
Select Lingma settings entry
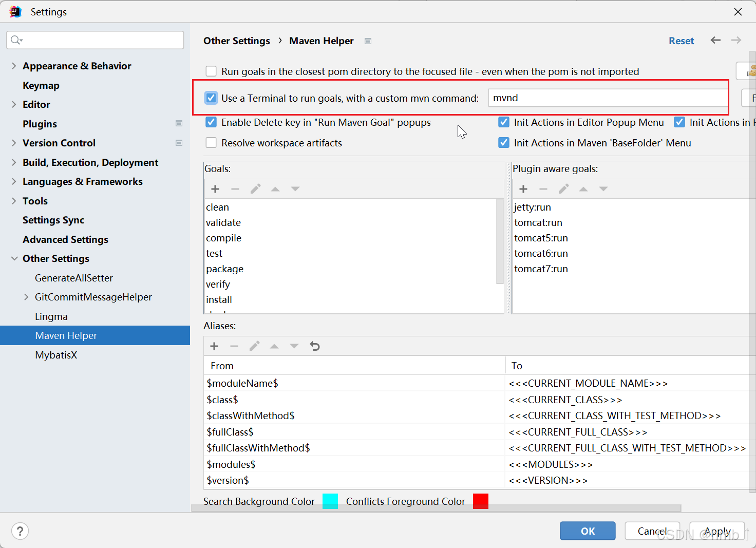(51, 316)
